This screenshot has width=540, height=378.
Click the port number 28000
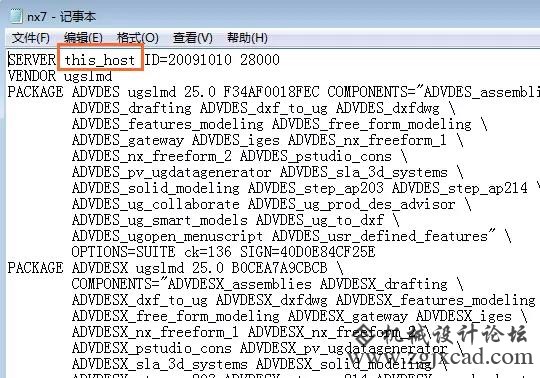(260, 60)
